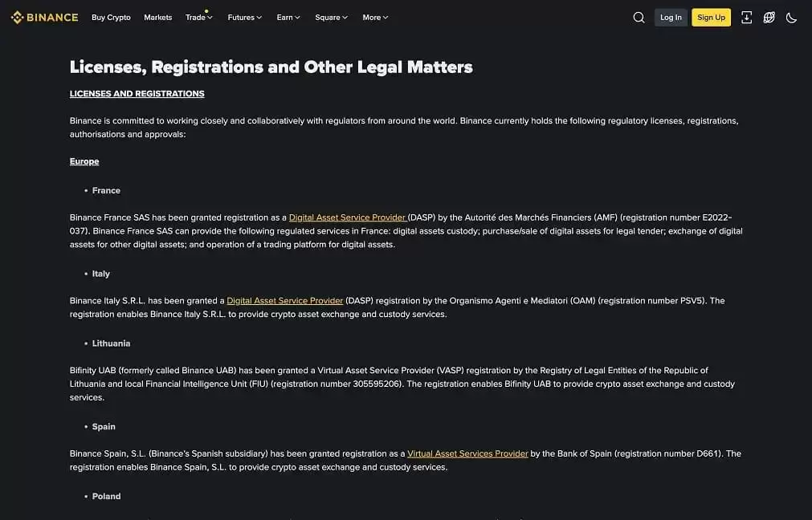Image resolution: width=812 pixels, height=520 pixels.
Task: Open the More dropdown menu
Action: tap(375, 18)
